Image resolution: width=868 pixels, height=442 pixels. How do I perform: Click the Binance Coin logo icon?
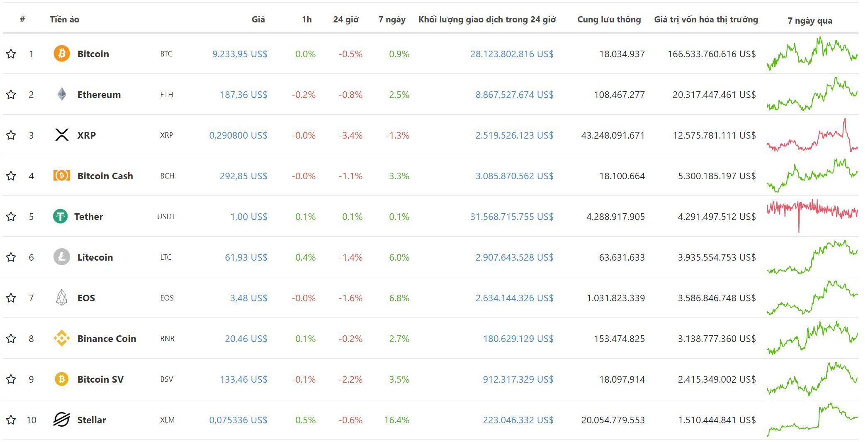tap(62, 338)
